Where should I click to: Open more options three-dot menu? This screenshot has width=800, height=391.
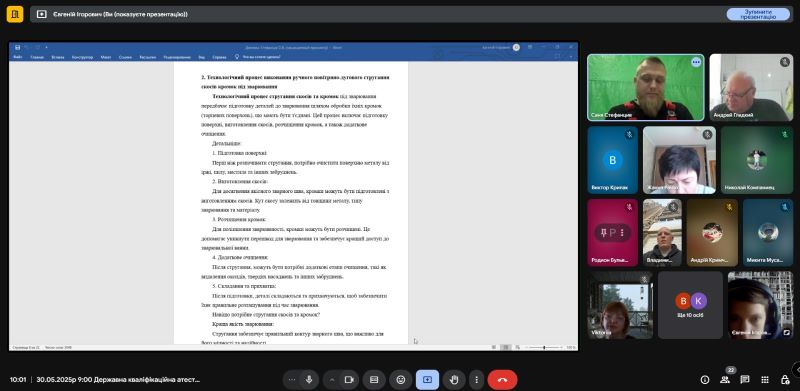[x=476, y=380]
